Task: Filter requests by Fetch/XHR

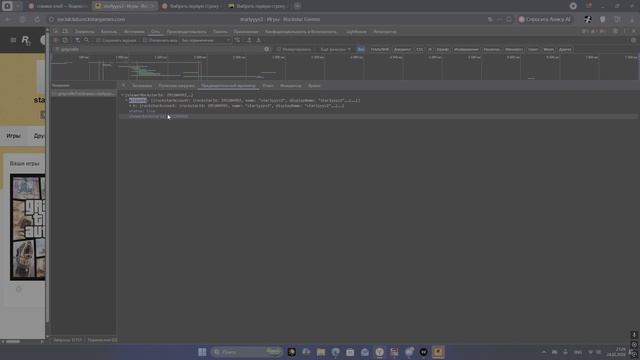Action: [x=380, y=49]
